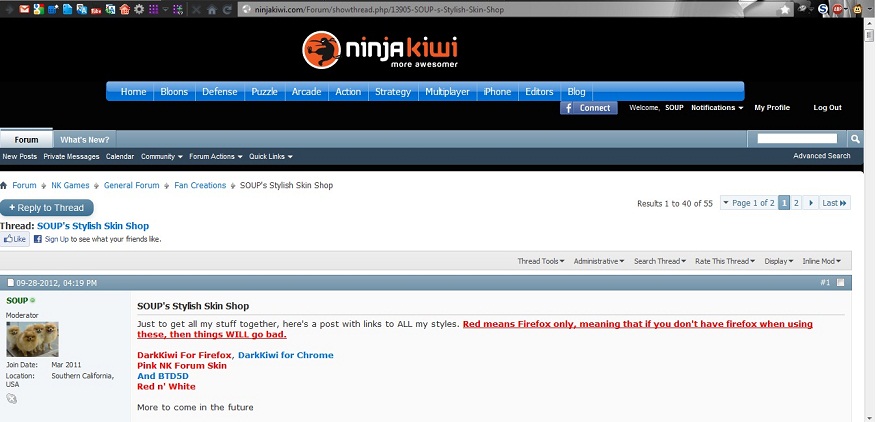Open Rate This Thread dropdown

(725, 261)
